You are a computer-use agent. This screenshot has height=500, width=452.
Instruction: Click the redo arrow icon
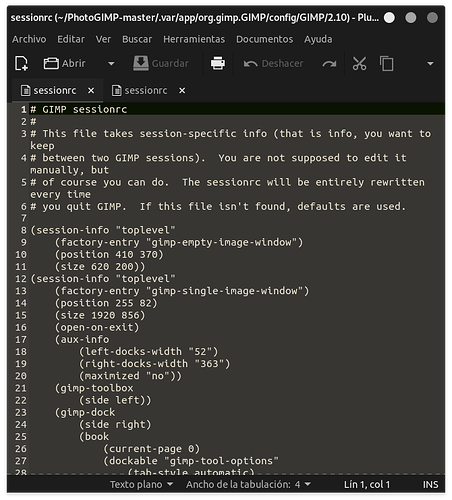click(x=329, y=63)
